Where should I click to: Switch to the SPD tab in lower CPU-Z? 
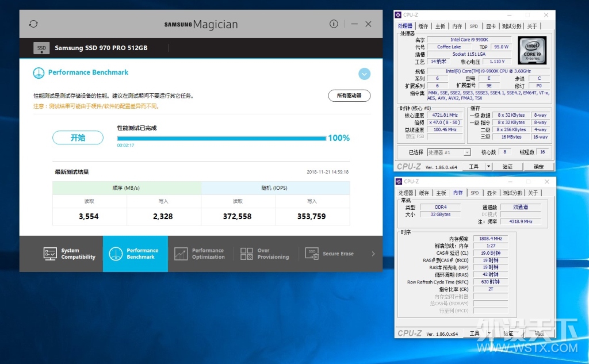click(x=475, y=193)
